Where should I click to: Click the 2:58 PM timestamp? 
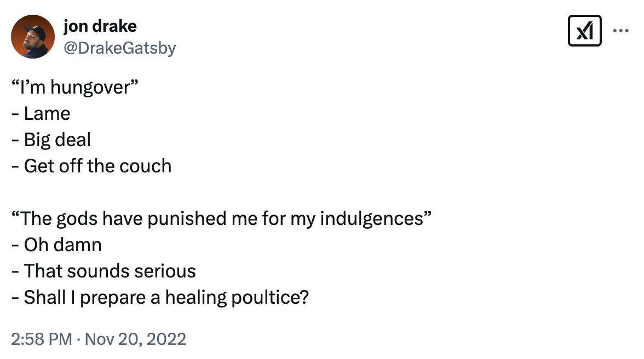tap(42, 339)
